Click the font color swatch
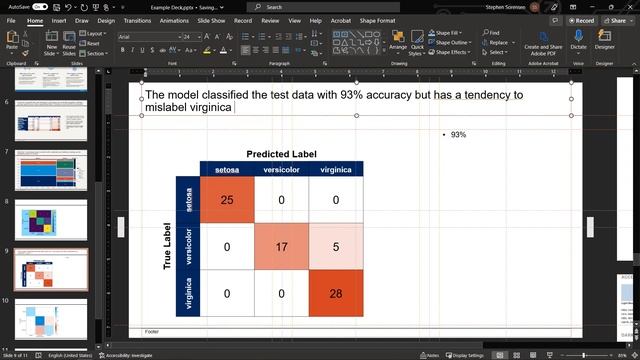The height and width of the screenshot is (360, 640). [x=223, y=50]
